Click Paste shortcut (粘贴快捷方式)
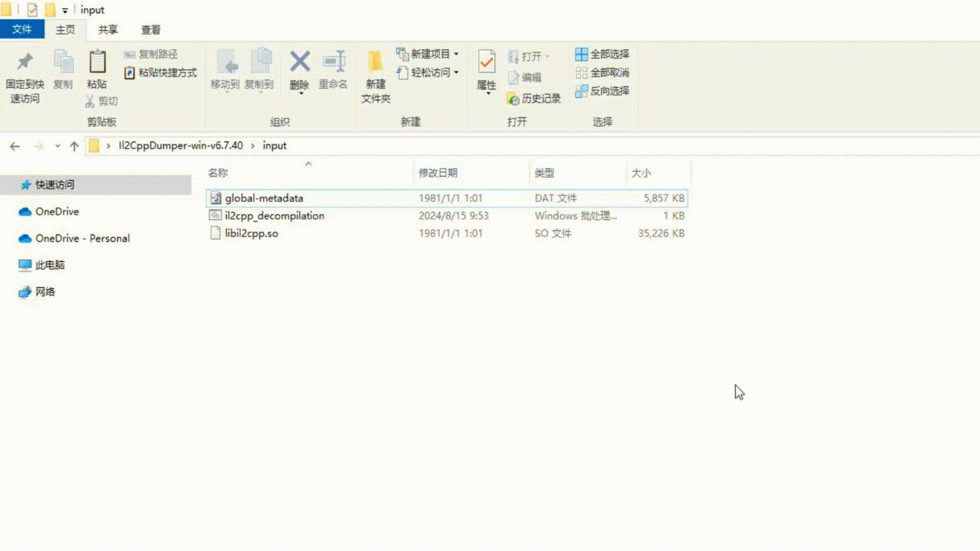 [161, 72]
